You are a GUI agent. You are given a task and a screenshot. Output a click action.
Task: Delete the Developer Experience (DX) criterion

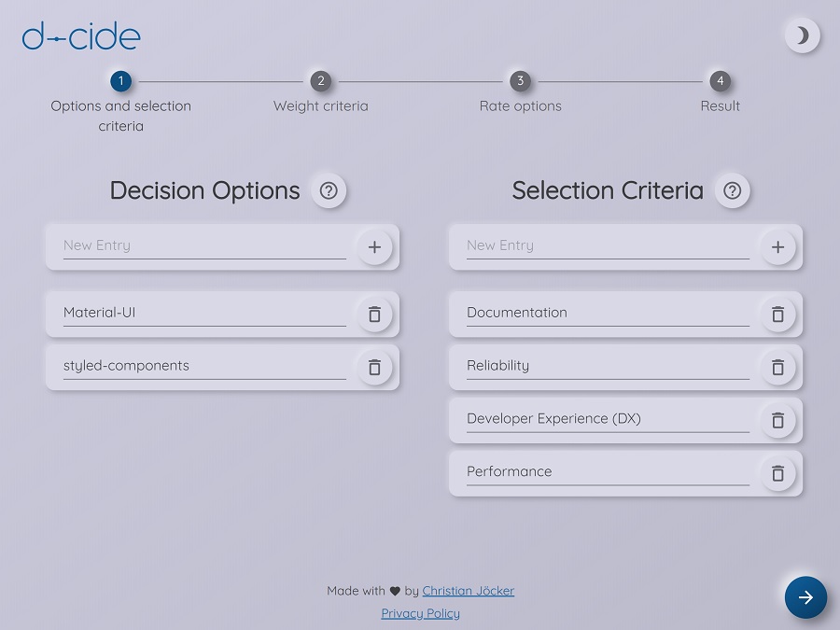[777, 421]
